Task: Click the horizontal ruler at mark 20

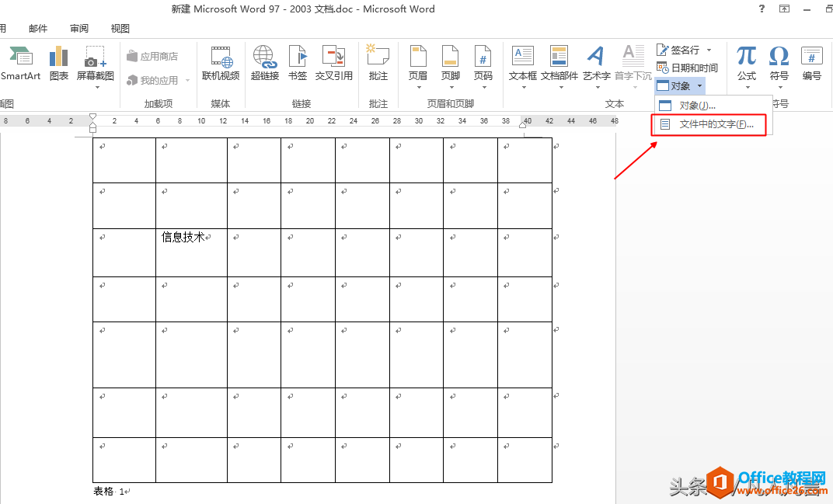Action: point(310,120)
